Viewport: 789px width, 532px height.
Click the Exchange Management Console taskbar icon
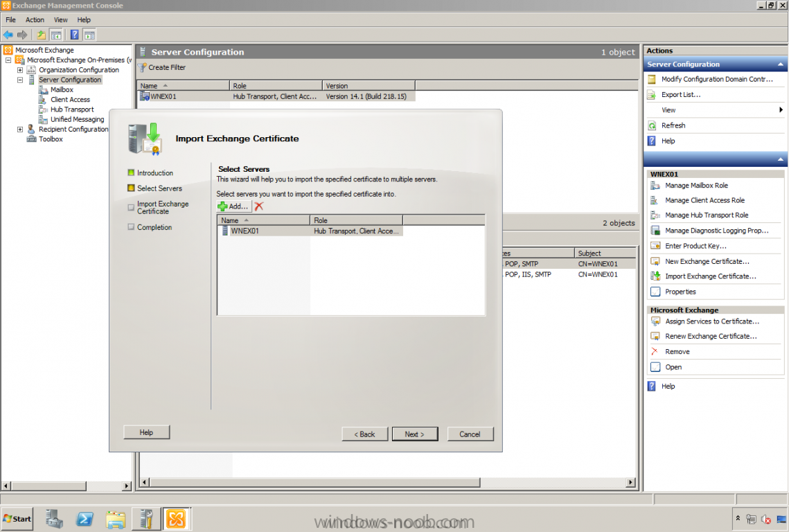(x=176, y=519)
